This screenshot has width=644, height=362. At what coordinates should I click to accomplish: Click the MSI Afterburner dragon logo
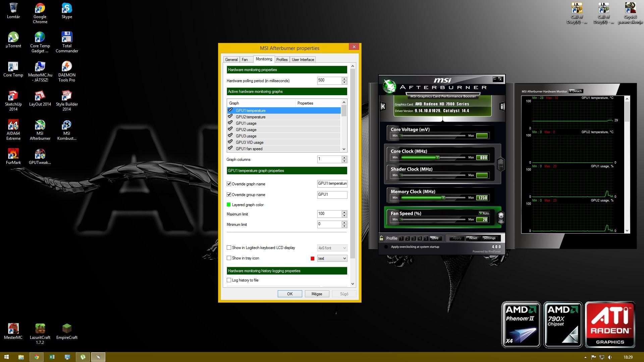click(390, 86)
